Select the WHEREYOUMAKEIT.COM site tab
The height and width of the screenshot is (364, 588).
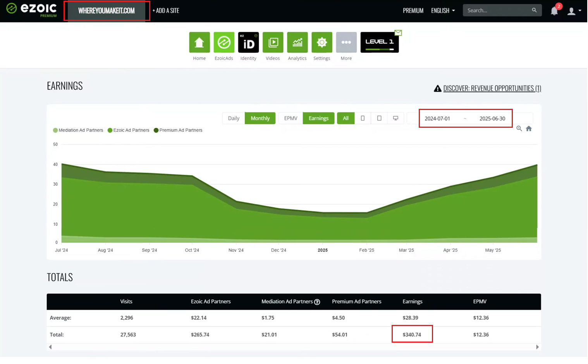pos(107,11)
